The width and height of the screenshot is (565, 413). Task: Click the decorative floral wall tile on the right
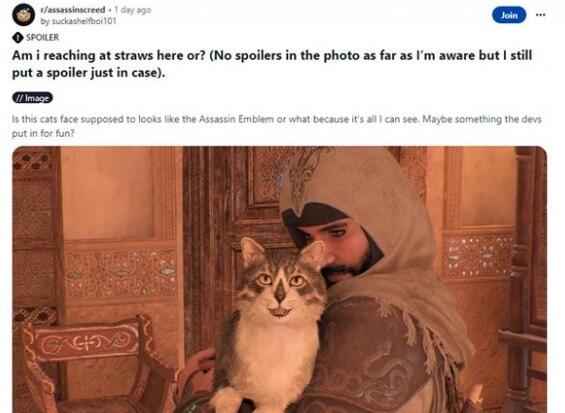coord(477,257)
